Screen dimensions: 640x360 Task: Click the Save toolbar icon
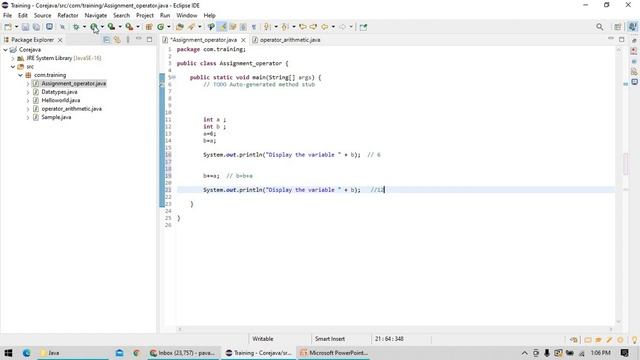(x=25, y=27)
